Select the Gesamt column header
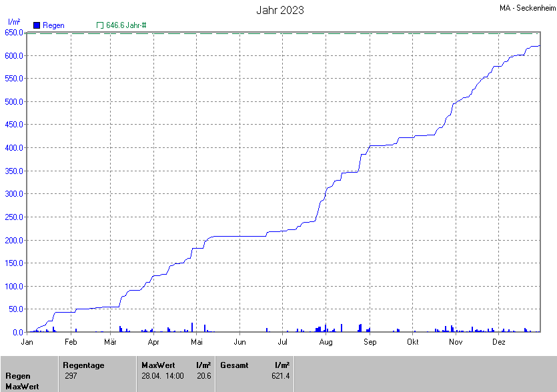 (x=233, y=365)
